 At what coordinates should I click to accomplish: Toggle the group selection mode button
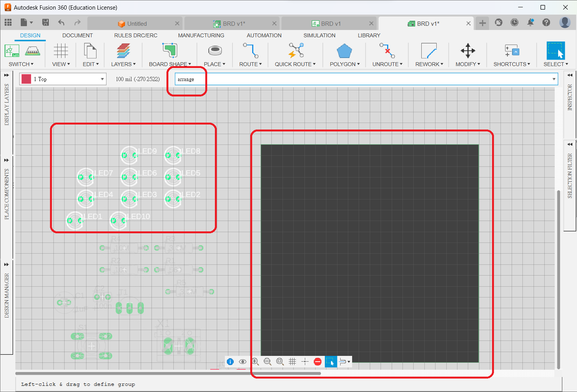click(330, 362)
